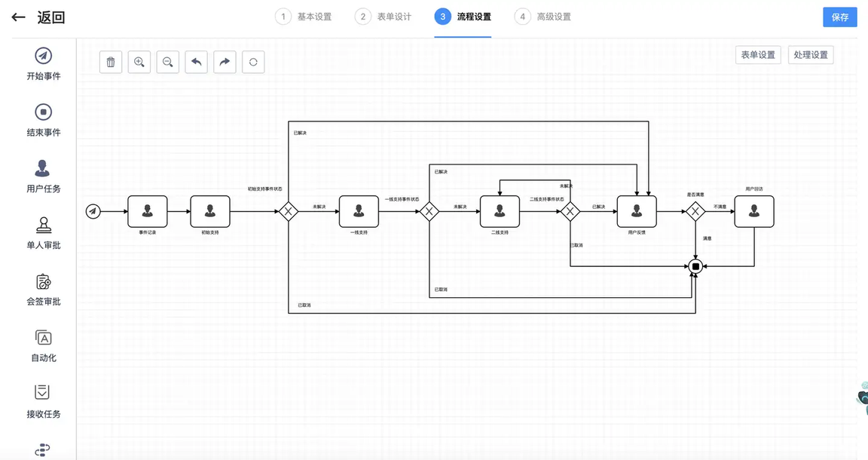Click the 不满意 flow label
The image size is (868, 460).
point(720,207)
